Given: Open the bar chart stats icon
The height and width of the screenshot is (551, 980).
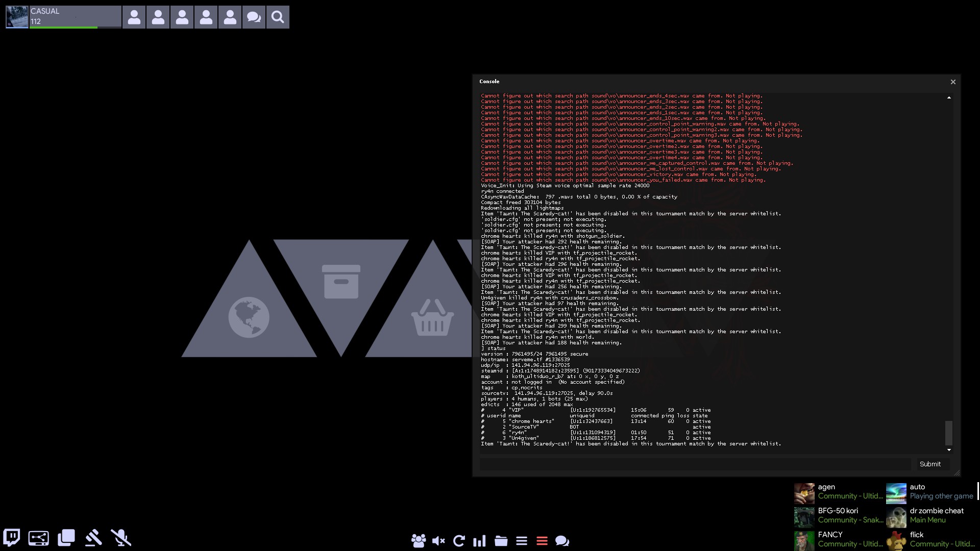Looking at the screenshot, I should click(x=479, y=541).
